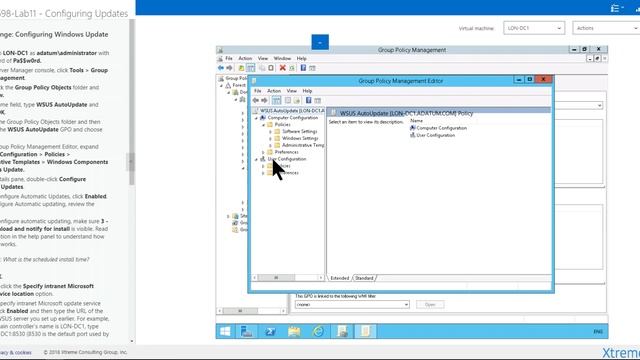Switch to Group Policy Management Editor taskbar icon
Screen dimensions: 640x360
coord(365,331)
